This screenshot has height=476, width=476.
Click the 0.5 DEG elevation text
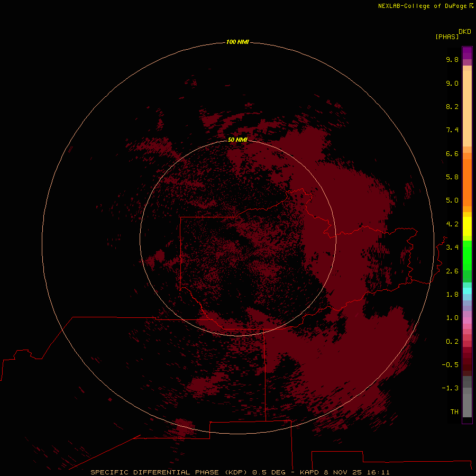[269, 472]
